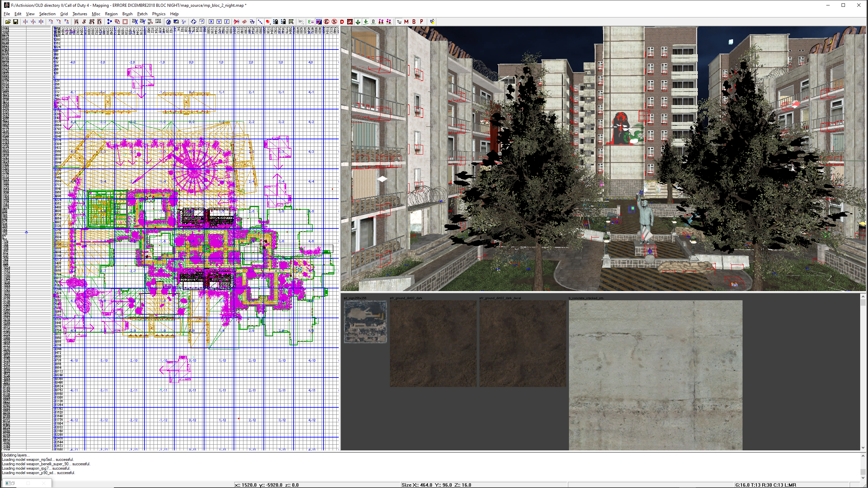Screen dimensions: 868x488
Task: Toggle the green down arrow button
Action: (x=358, y=22)
